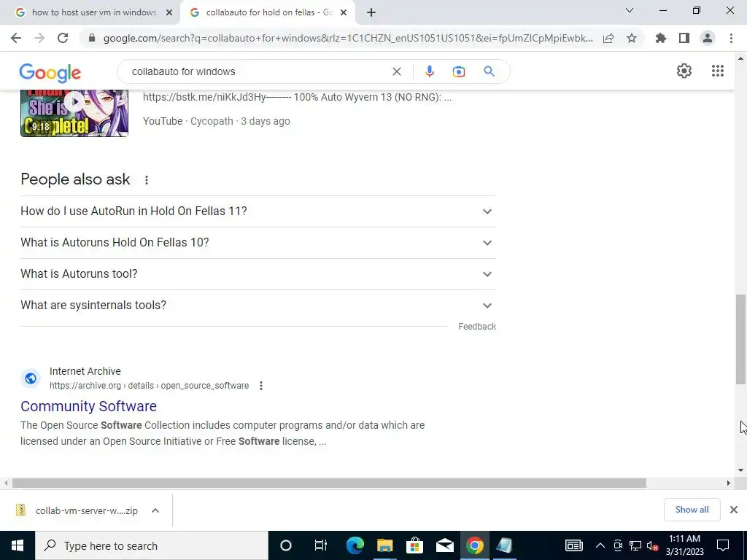Share this page icon in address bar
Image resolution: width=747 pixels, height=560 pixels.
click(608, 39)
